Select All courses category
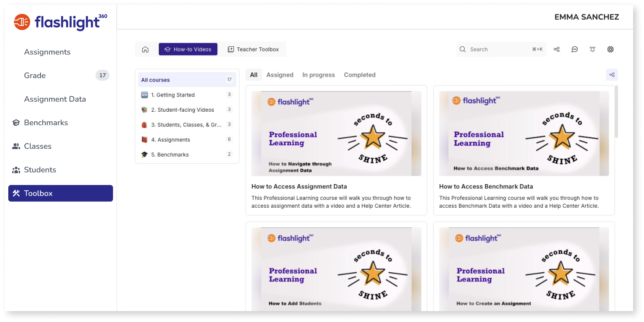This screenshot has width=644, height=322. point(187,80)
